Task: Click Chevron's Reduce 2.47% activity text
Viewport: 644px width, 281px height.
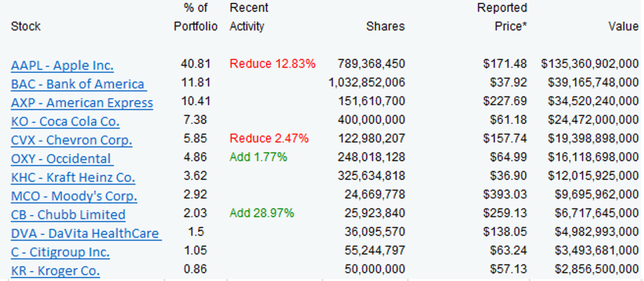Action: (x=269, y=139)
